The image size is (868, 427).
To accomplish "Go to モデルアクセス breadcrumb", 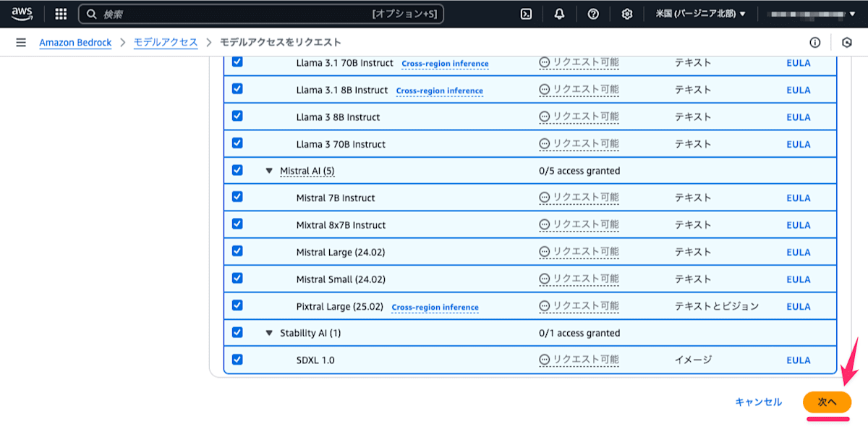I will pyautogui.click(x=166, y=43).
